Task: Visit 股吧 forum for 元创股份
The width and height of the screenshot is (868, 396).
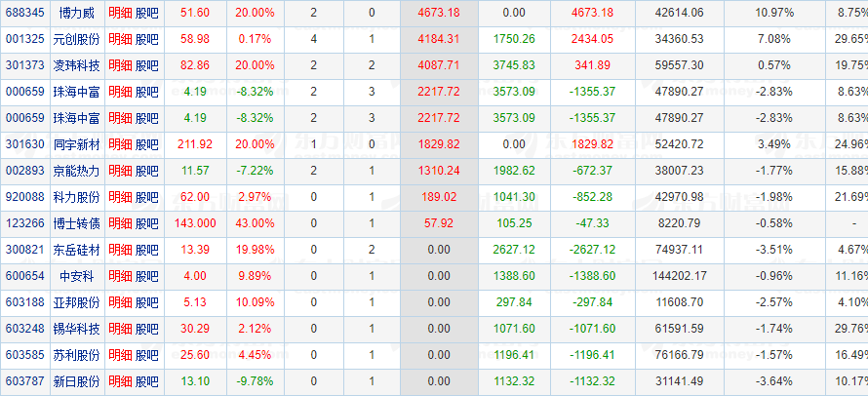Action: tap(146, 39)
